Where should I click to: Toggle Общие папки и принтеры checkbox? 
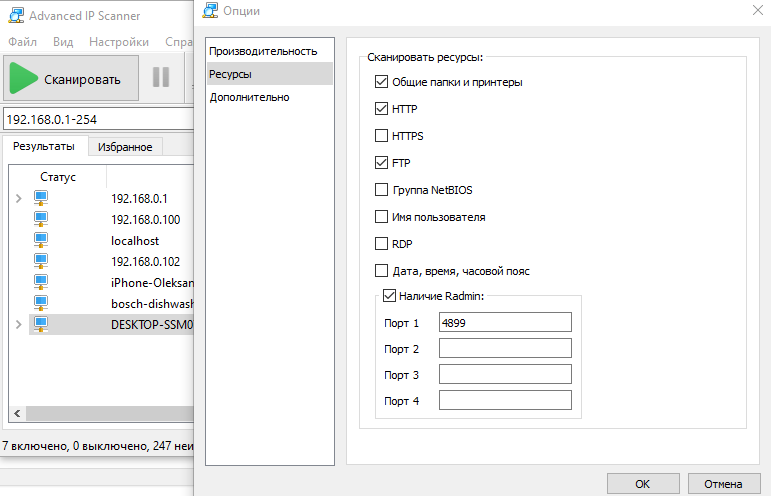point(381,82)
